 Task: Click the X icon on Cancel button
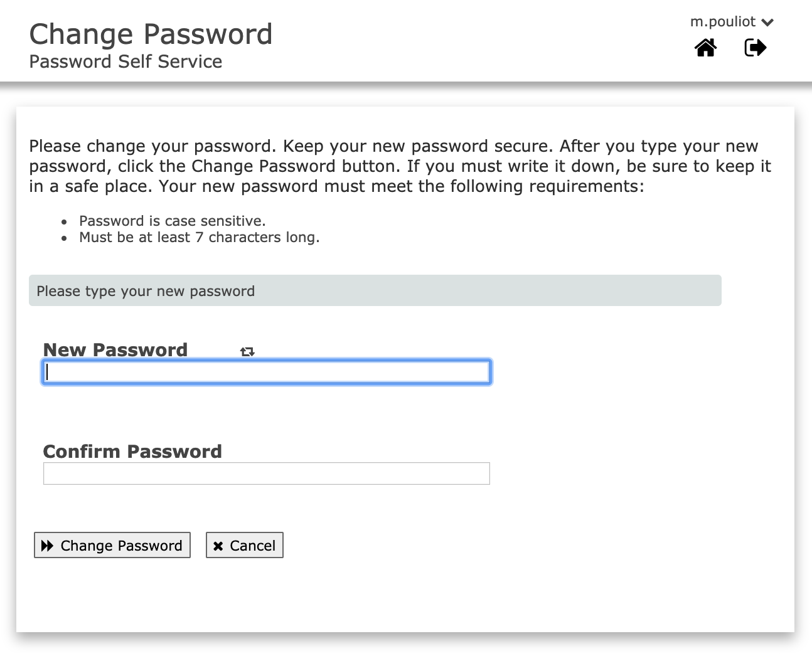tap(218, 546)
